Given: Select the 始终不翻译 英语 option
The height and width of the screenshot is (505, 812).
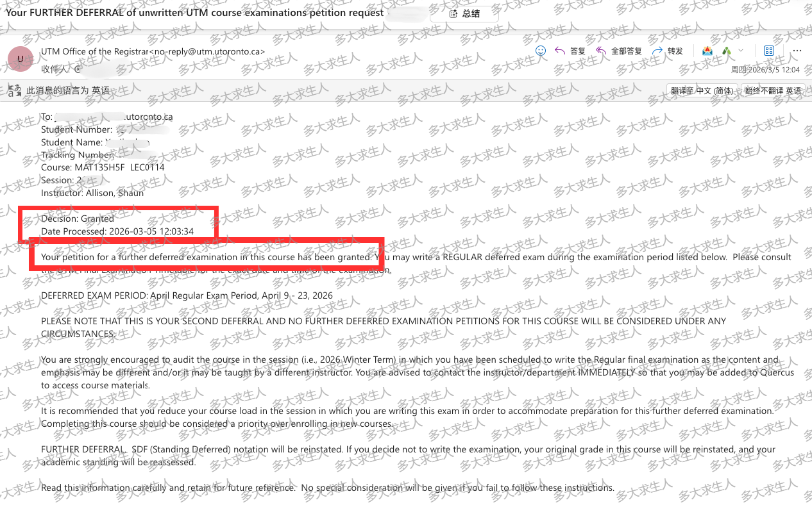Looking at the screenshot, I should coord(773,90).
